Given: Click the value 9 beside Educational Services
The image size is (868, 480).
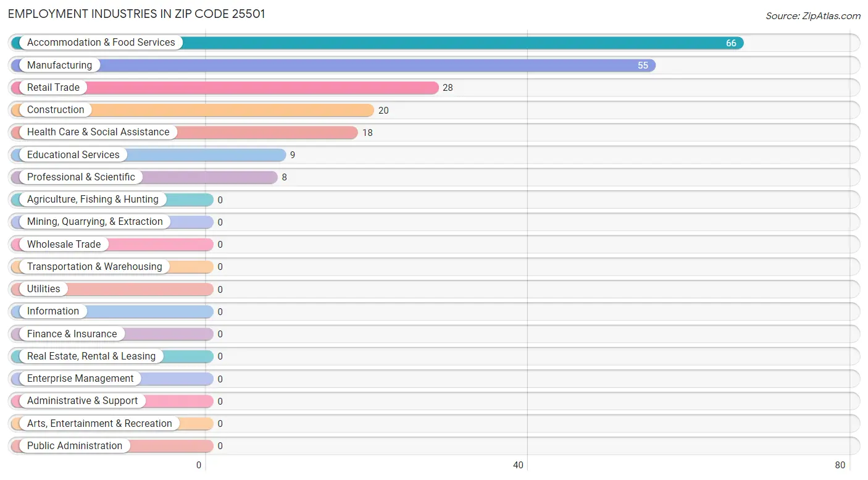Looking at the screenshot, I should pos(293,155).
